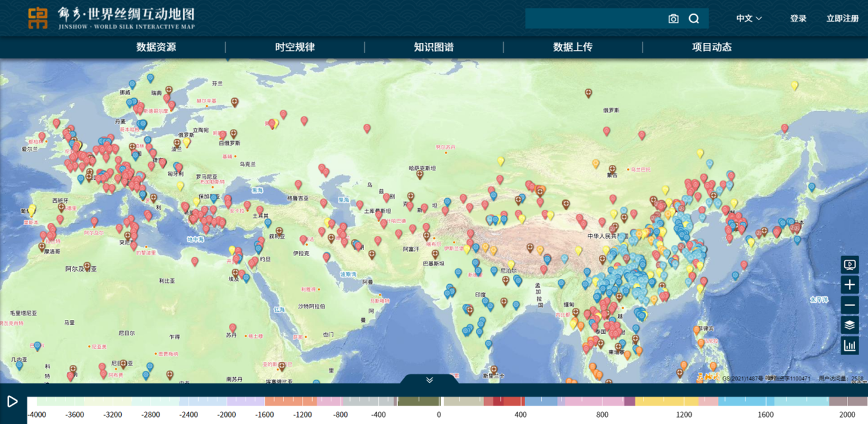Zoom out the map with minus button
The image size is (868, 424).
[x=849, y=305]
